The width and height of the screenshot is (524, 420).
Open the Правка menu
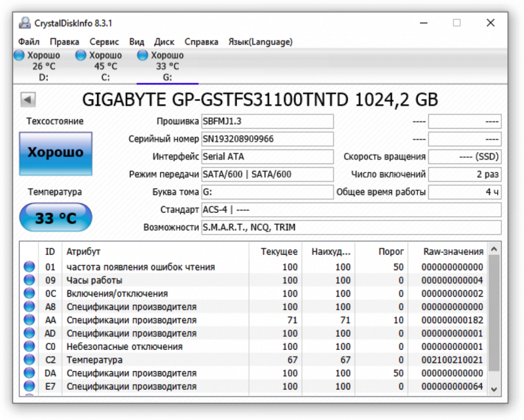coord(64,42)
